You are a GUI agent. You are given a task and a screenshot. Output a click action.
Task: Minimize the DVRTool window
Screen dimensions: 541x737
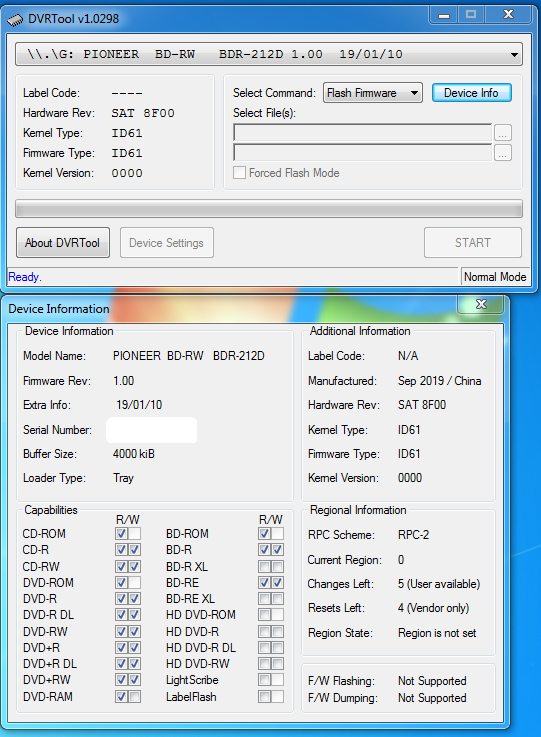click(x=443, y=15)
